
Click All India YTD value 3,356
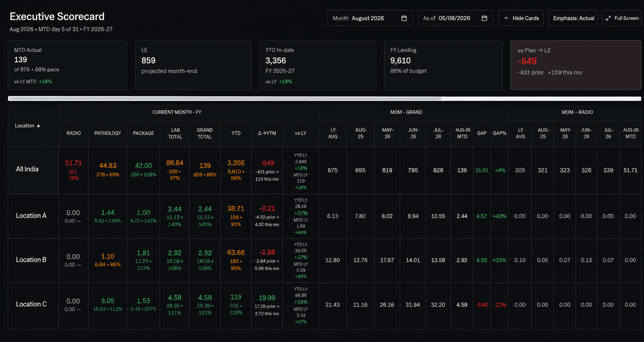coord(236,163)
